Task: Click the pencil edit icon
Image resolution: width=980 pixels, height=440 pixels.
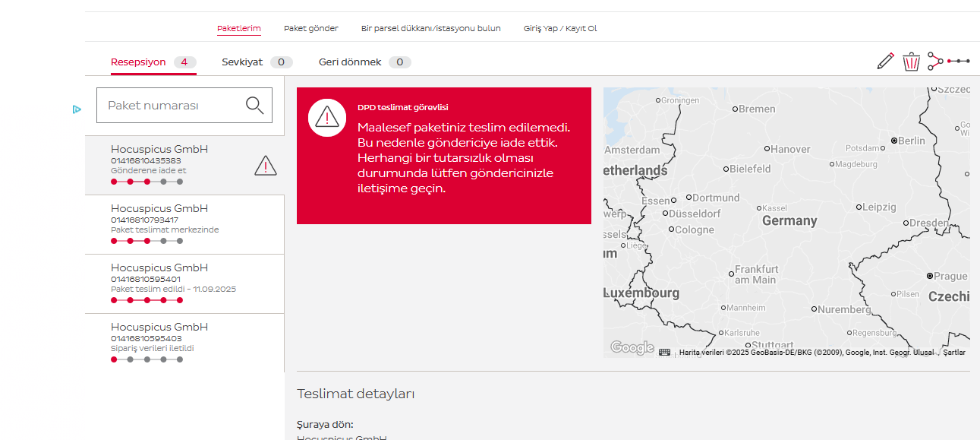Action: pos(885,62)
